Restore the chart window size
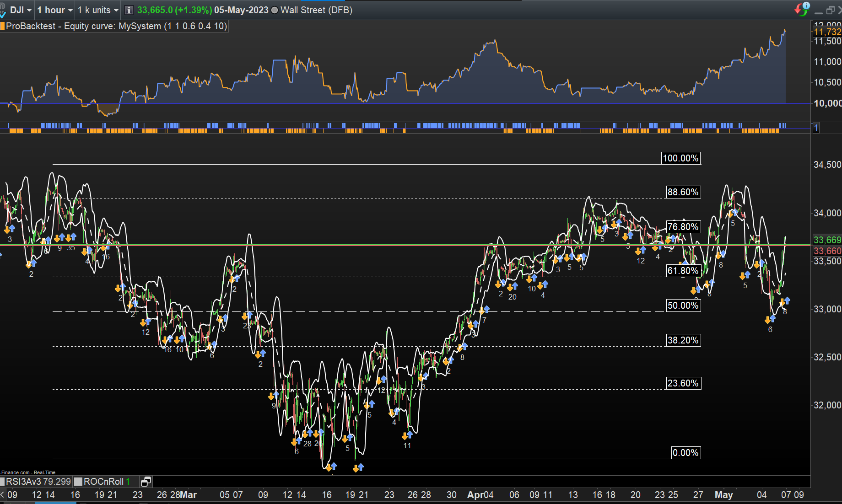The width and height of the screenshot is (842, 504). point(830,10)
